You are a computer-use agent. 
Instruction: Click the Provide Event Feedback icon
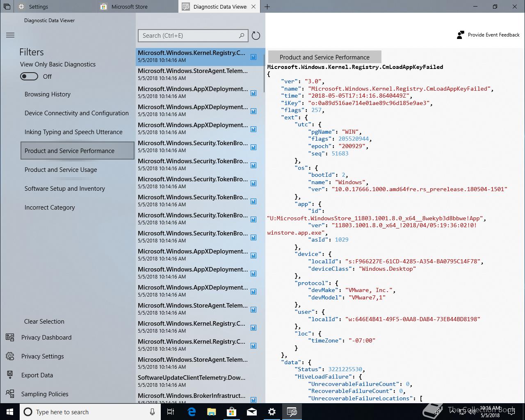point(461,35)
